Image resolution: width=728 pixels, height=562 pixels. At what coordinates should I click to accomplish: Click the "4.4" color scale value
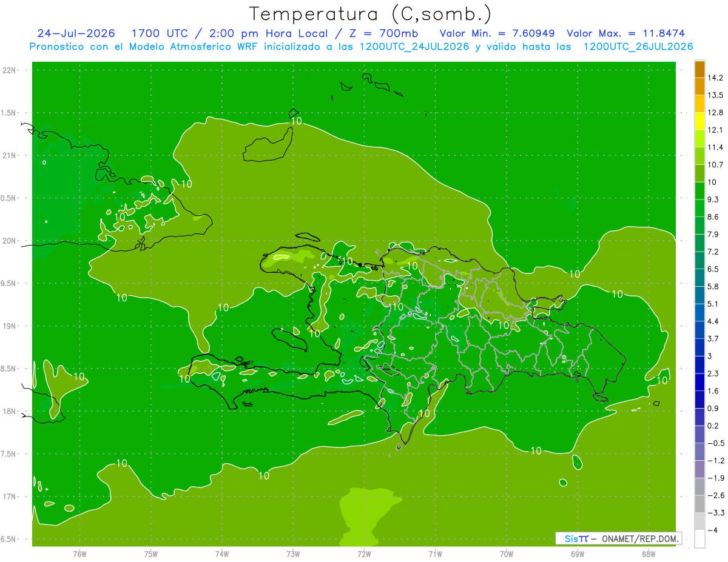pyautogui.click(x=713, y=321)
